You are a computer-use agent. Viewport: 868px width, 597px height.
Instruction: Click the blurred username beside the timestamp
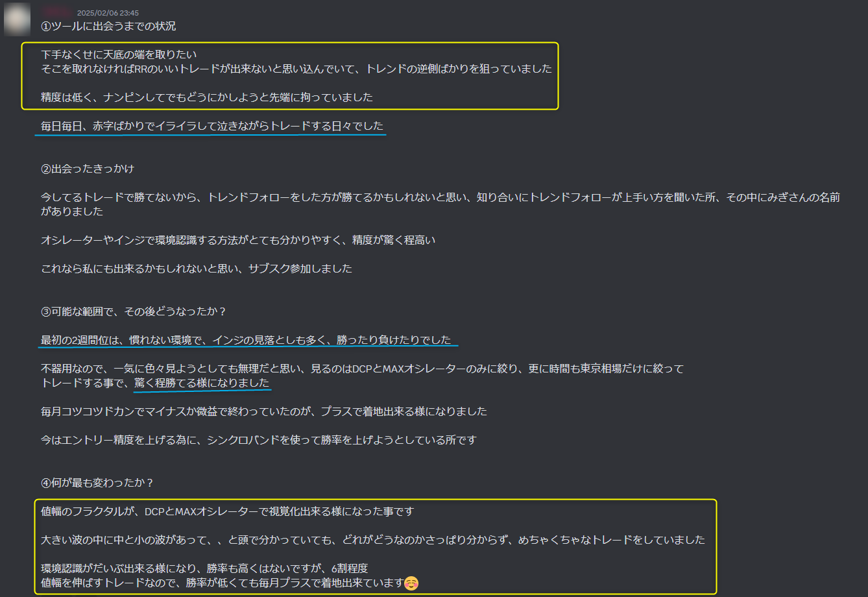(x=56, y=12)
